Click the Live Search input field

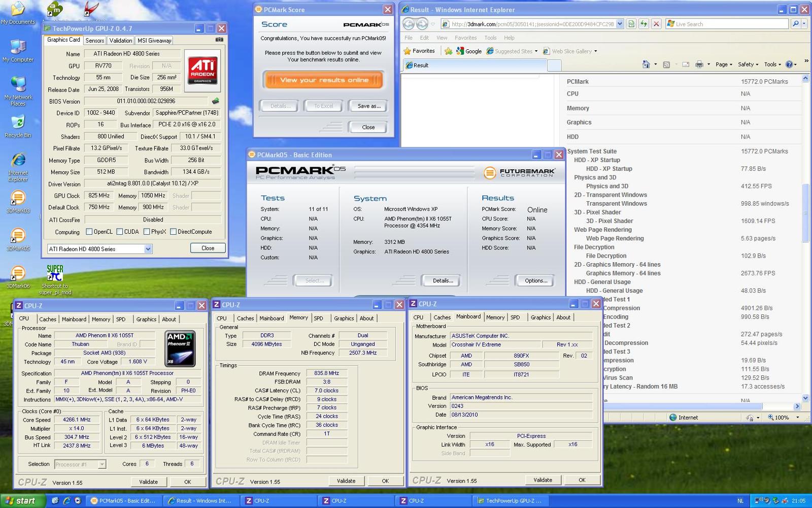(x=727, y=24)
